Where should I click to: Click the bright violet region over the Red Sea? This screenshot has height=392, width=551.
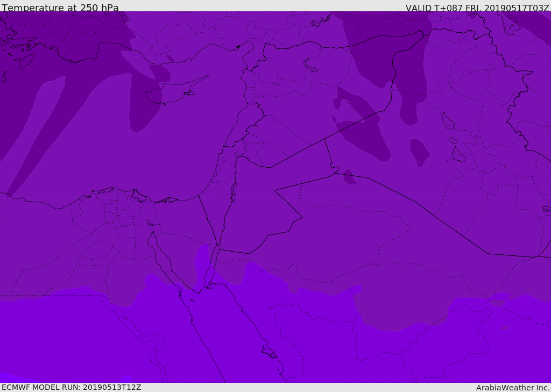pyautogui.click(x=225, y=334)
